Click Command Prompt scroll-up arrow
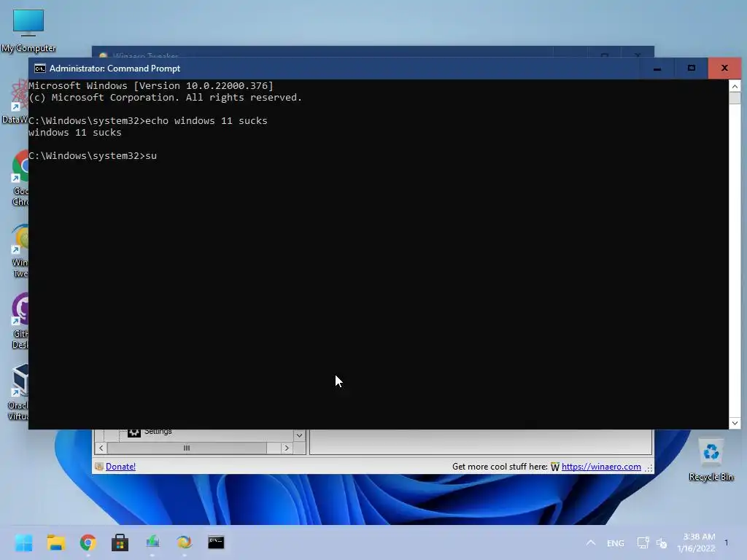 (735, 86)
